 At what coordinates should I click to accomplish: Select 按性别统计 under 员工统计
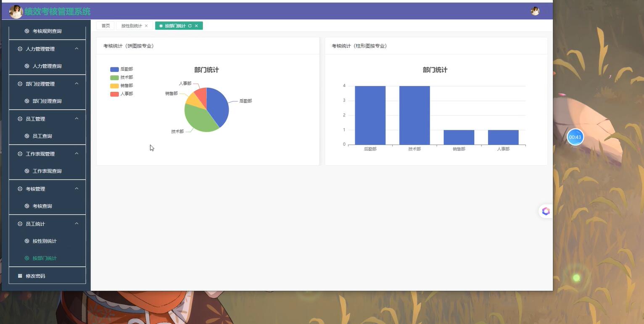tap(44, 240)
